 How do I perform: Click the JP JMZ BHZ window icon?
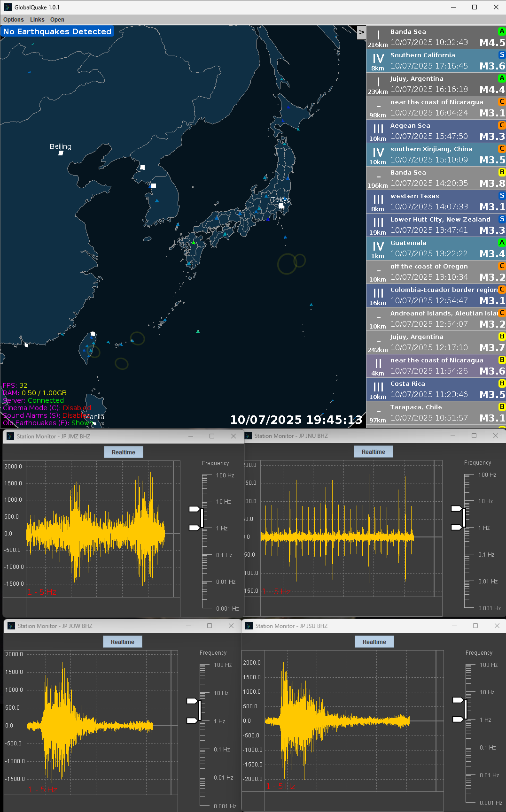[x=10, y=436]
